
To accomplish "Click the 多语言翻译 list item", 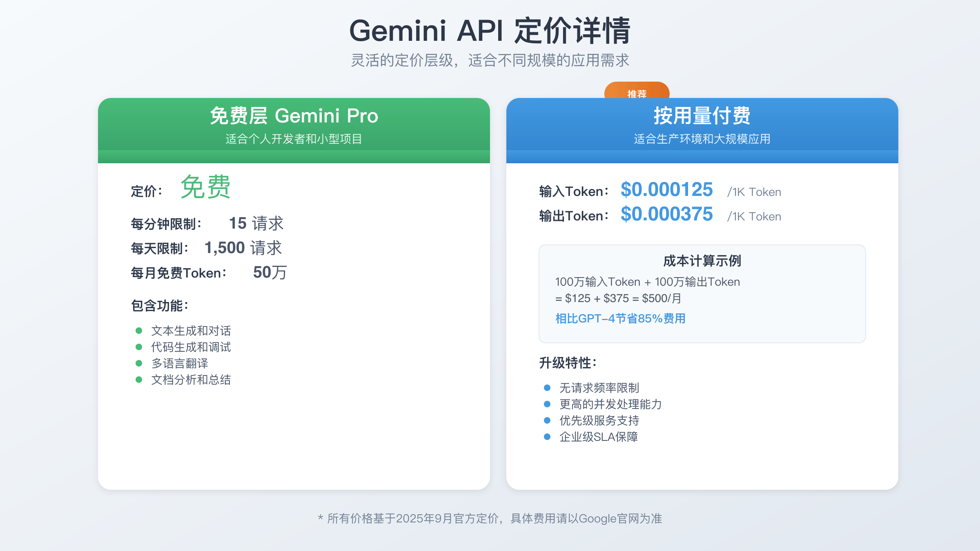I will (x=180, y=363).
